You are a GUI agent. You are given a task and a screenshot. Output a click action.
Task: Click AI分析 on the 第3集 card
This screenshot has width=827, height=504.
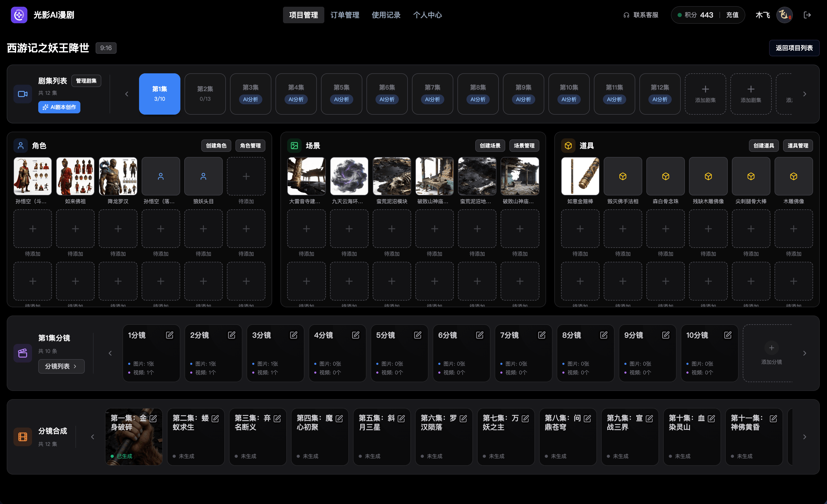pos(250,99)
